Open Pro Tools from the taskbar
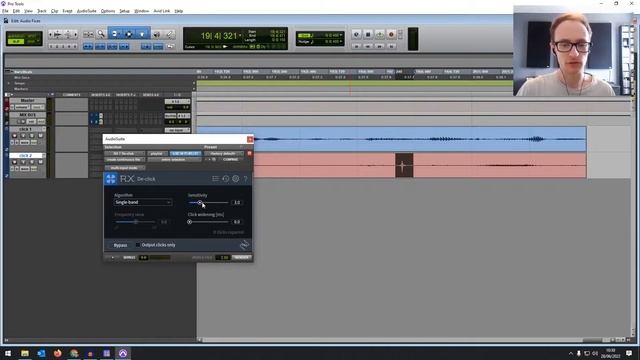Viewport: 640px width, 360px height. [123, 353]
